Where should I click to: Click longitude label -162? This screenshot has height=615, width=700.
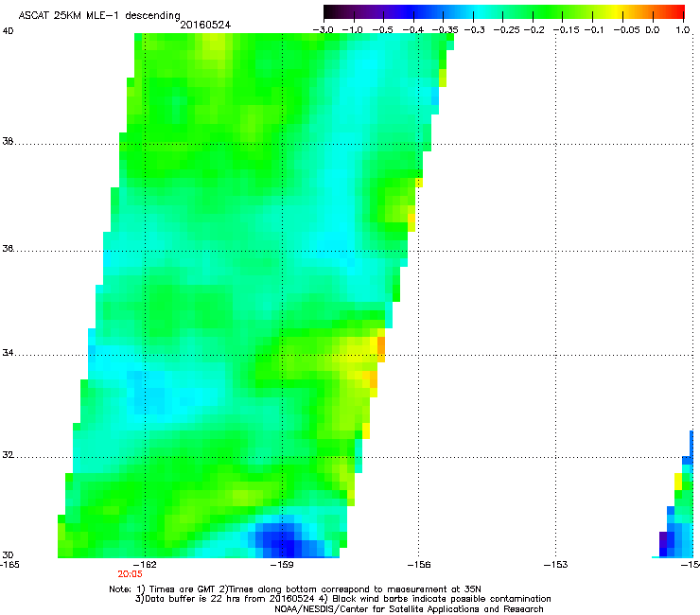(146, 565)
